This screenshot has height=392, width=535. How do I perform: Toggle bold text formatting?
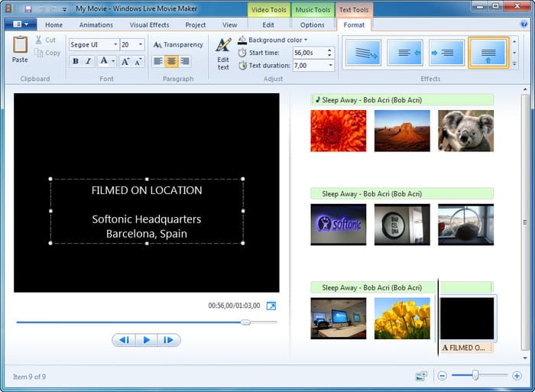tap(75, 61)
